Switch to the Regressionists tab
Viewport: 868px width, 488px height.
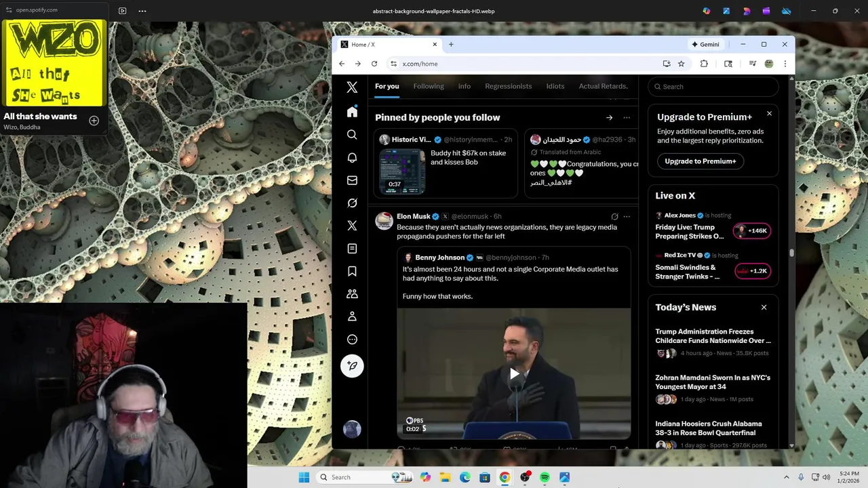[x=509, y=87]
